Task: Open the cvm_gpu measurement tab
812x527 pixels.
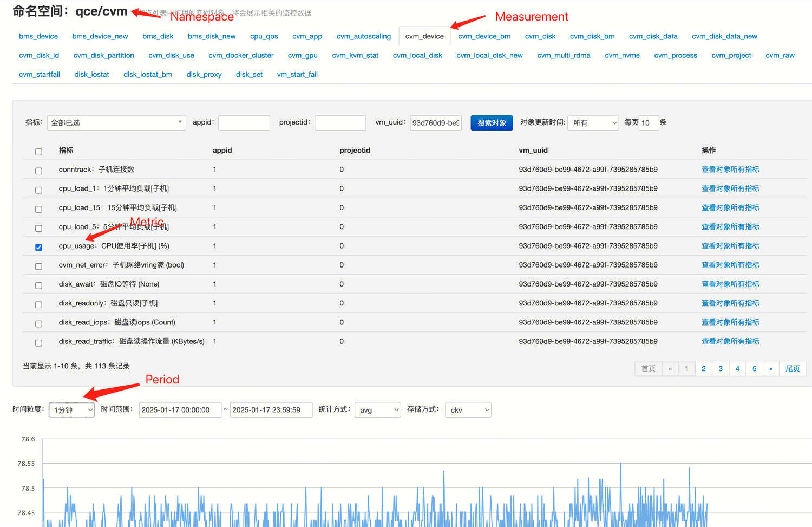Action: pos(303,55)
